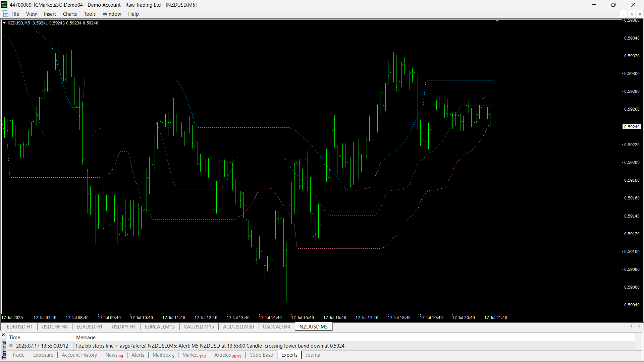The height and width of the screenshot is (362, 644).
Task: Open the Insert menu
Action: [x=50, y=14]
